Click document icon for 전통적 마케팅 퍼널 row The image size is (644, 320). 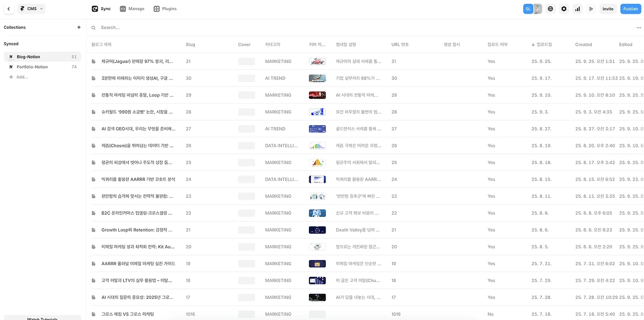click(x=94, y=95)
